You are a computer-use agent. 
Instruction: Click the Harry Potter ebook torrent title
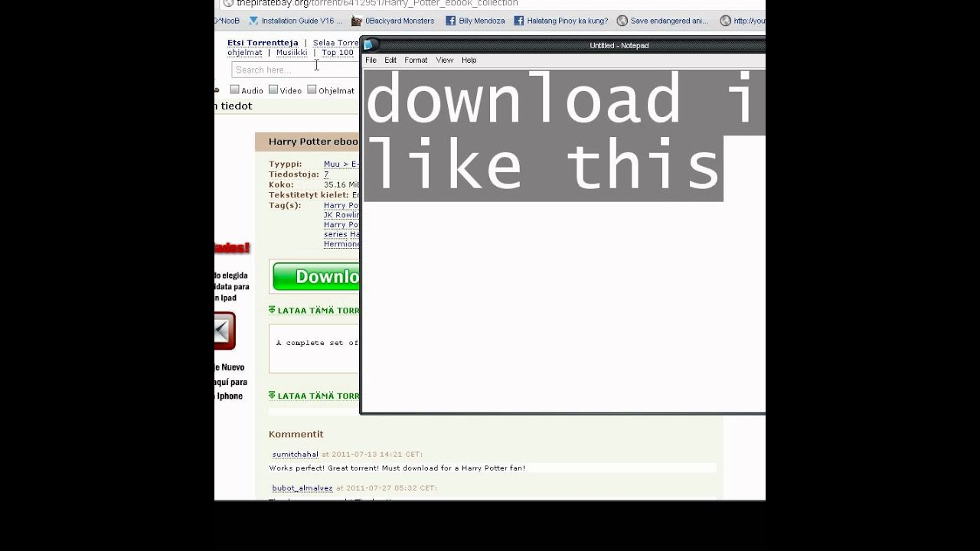coord(314,142)
